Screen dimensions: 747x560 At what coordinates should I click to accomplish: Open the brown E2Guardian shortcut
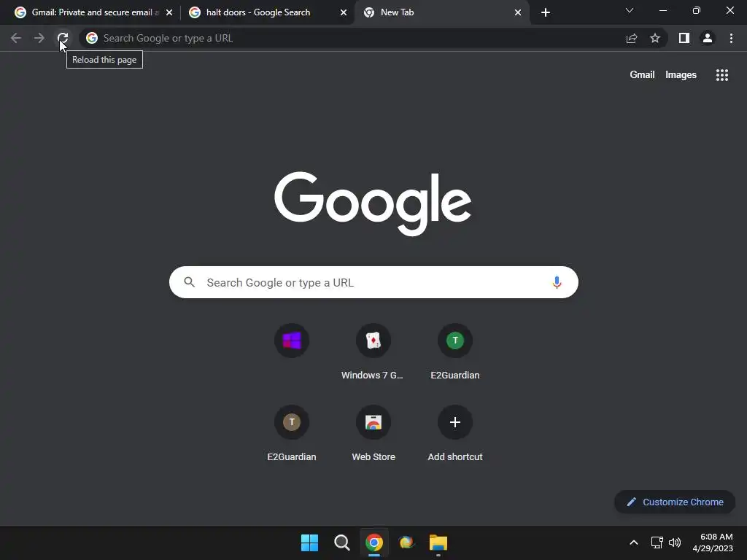(292, 433)
